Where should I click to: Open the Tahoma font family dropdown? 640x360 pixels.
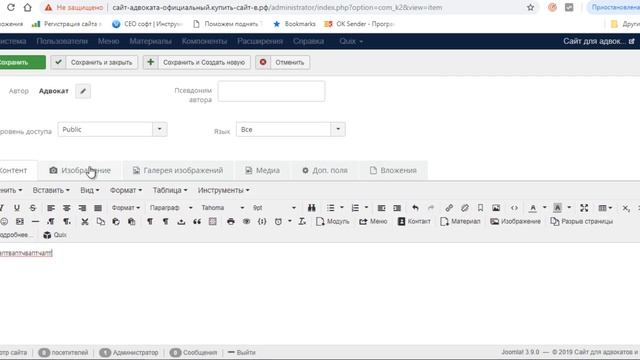pyautogui.click(x=222, y=208)
